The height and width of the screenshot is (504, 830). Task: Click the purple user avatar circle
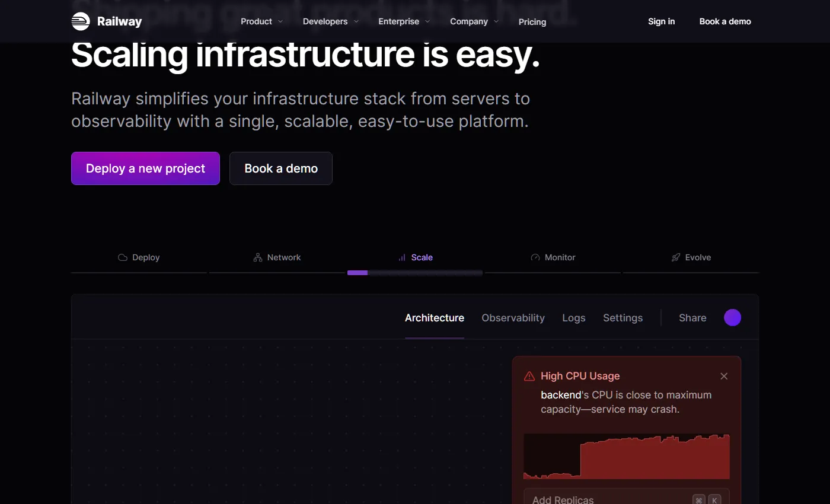pyautogui.click(x=732, y=318)
